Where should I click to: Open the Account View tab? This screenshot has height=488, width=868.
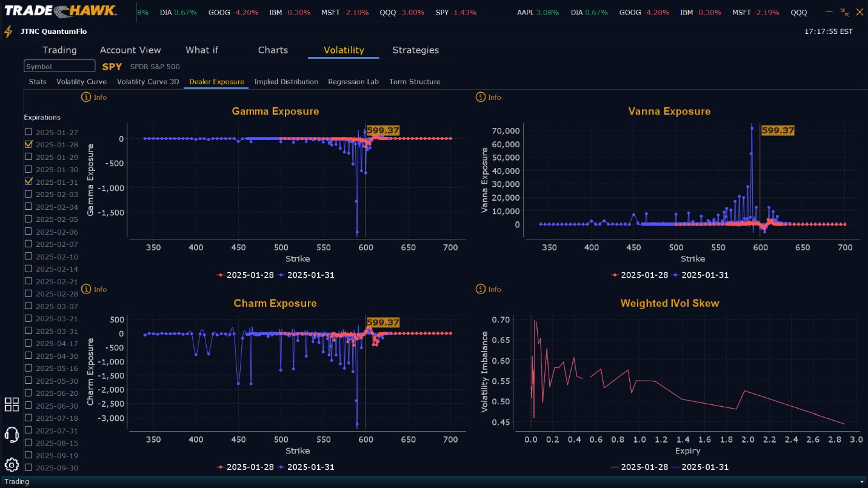130,50
